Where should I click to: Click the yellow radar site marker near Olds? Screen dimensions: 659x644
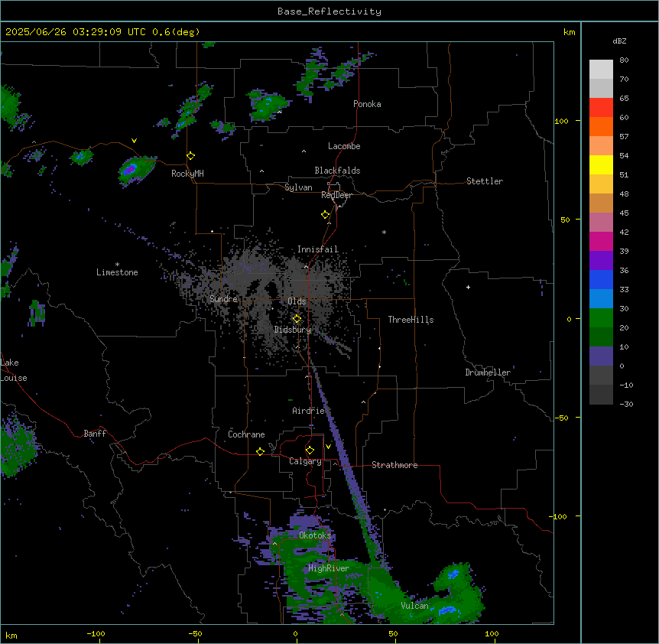(x=297, y=319)
